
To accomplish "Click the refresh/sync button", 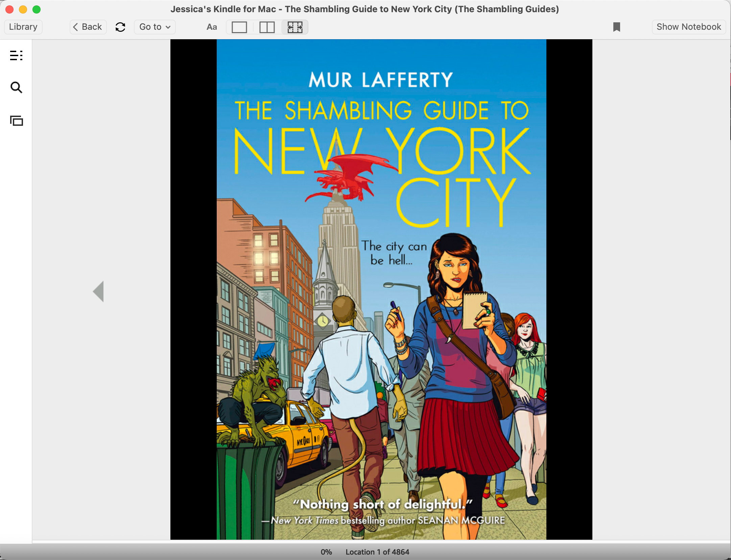I will coord(120,27).
